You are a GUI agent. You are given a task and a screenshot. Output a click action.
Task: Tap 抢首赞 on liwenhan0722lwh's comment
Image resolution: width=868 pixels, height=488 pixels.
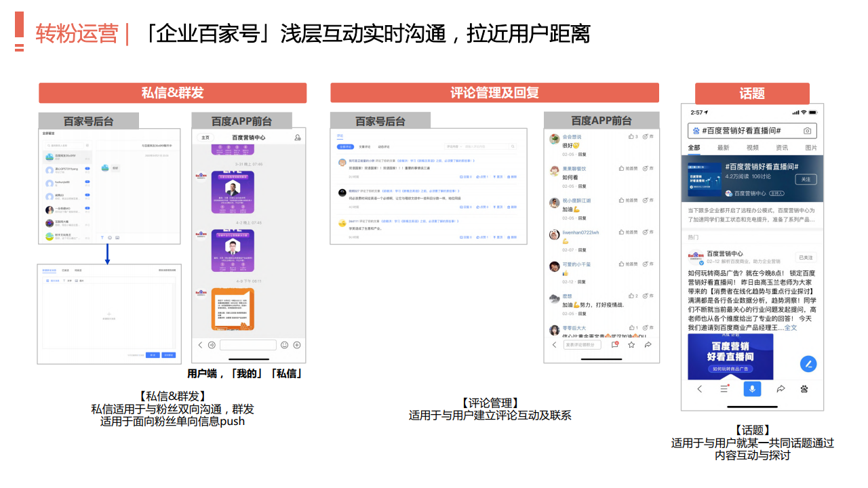[x=628, y=232]
